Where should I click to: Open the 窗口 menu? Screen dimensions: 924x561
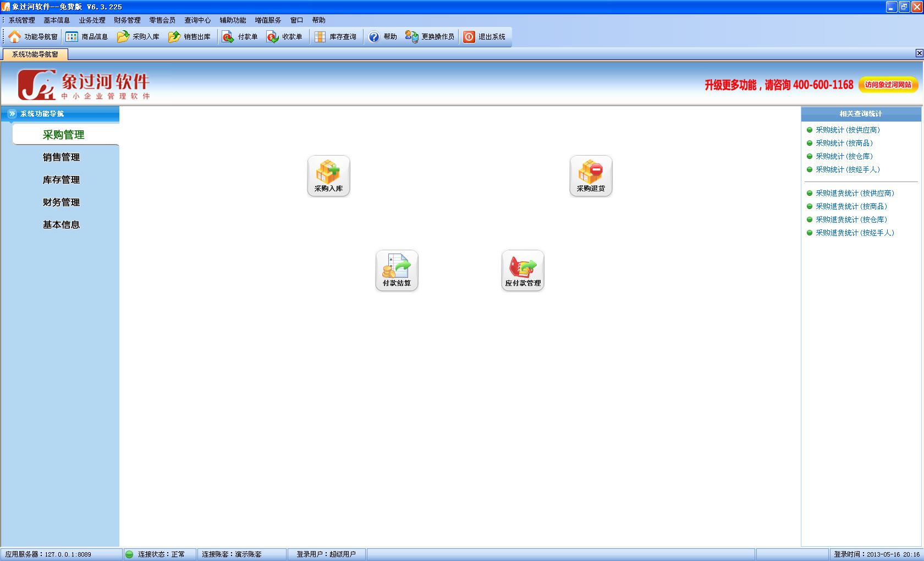pos(296,20)
